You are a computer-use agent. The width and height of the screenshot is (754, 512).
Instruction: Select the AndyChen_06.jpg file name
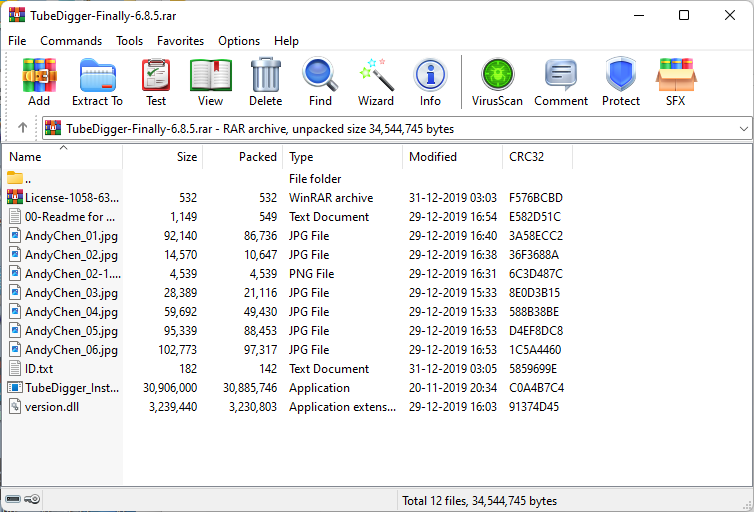[71, 350]
